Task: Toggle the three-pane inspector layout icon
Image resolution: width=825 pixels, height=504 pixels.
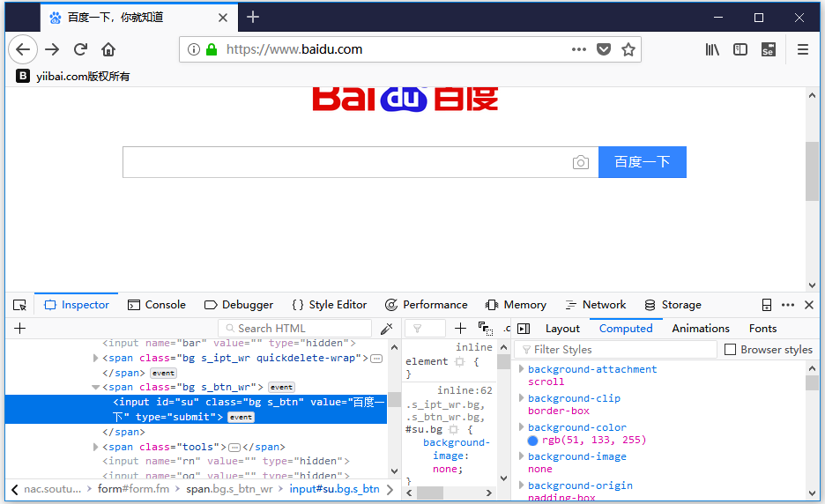Action: [524, 329]
